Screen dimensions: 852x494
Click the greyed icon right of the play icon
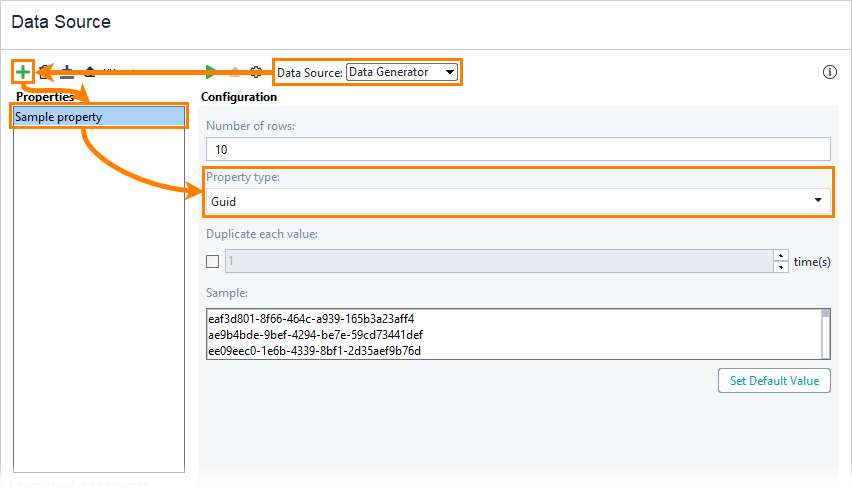[234, 72]
